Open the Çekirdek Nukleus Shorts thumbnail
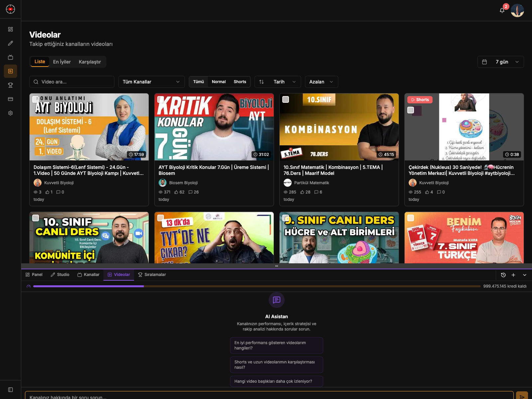Viewport: 532px width, 399px height. (464, 127)
